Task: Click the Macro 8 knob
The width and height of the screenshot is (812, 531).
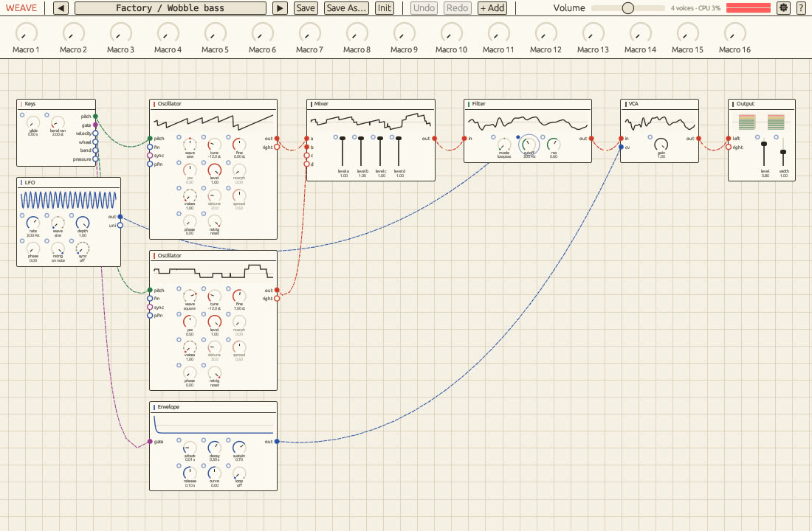Action: coord(357,34)
